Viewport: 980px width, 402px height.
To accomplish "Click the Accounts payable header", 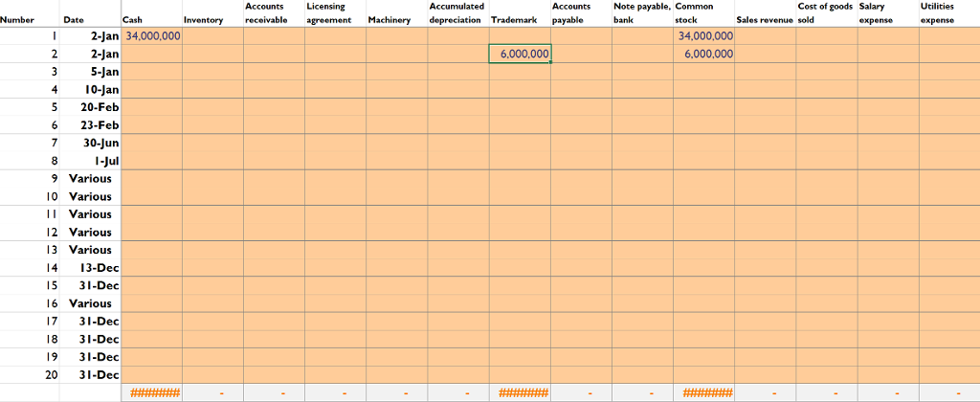I will tap(581, 13).
